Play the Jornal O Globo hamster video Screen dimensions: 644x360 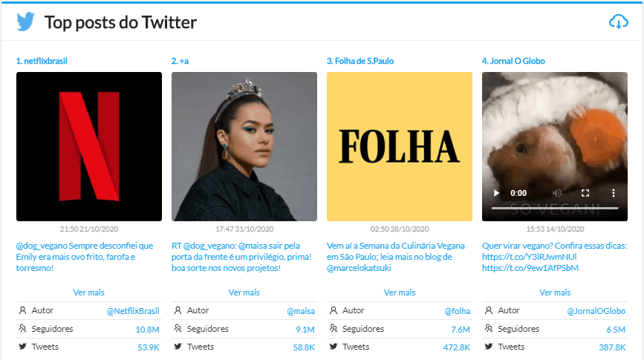[497, 193]
